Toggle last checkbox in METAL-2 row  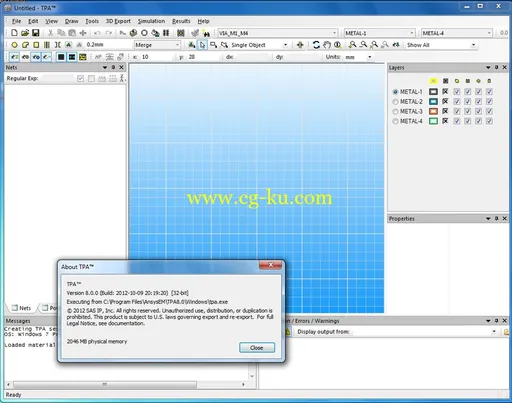489,101
